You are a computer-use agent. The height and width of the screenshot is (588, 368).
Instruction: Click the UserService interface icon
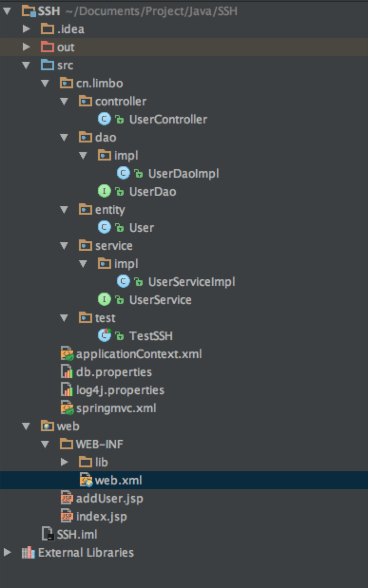tap(104, 300)
